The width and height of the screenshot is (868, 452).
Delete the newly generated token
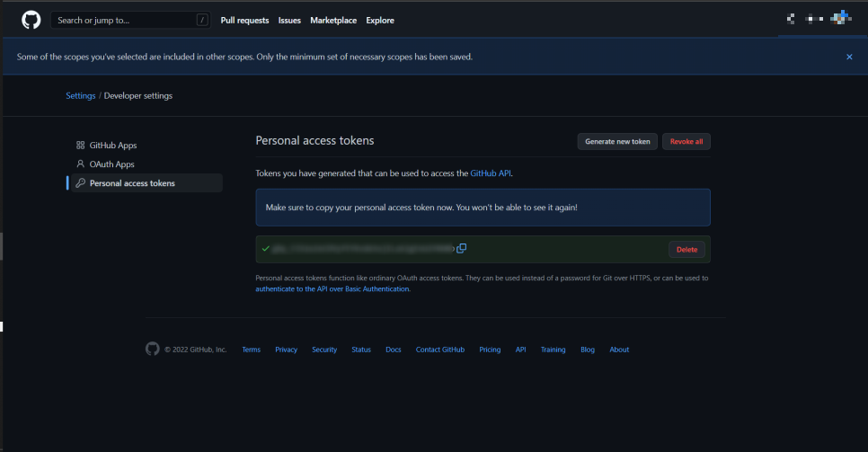[687, 249]
